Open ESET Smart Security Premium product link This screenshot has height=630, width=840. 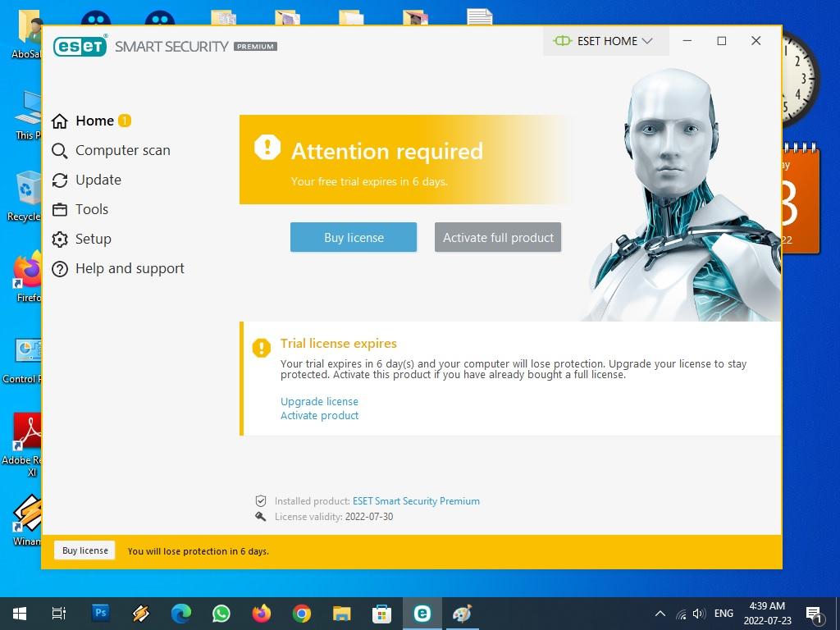point(416,501)
